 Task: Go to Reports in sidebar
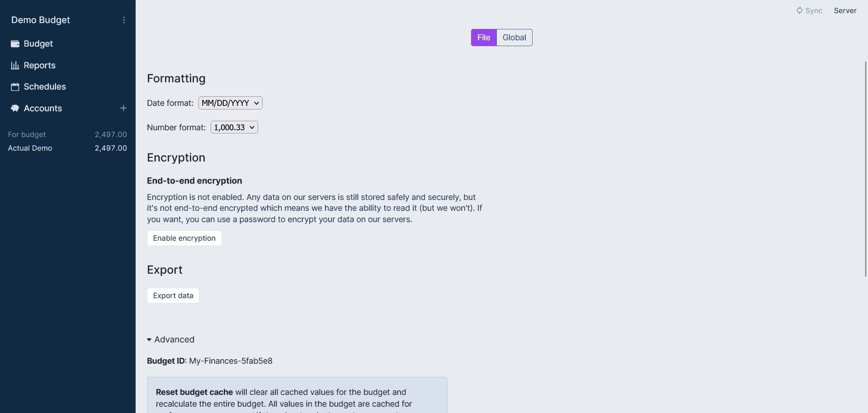40,66
